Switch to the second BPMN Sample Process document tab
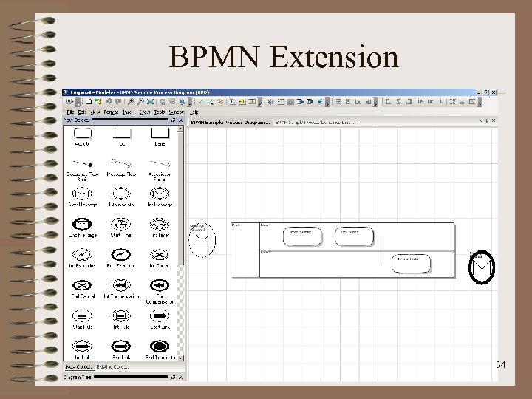The width and height of the screenshot is (532, 399). [x=316, y=122]
